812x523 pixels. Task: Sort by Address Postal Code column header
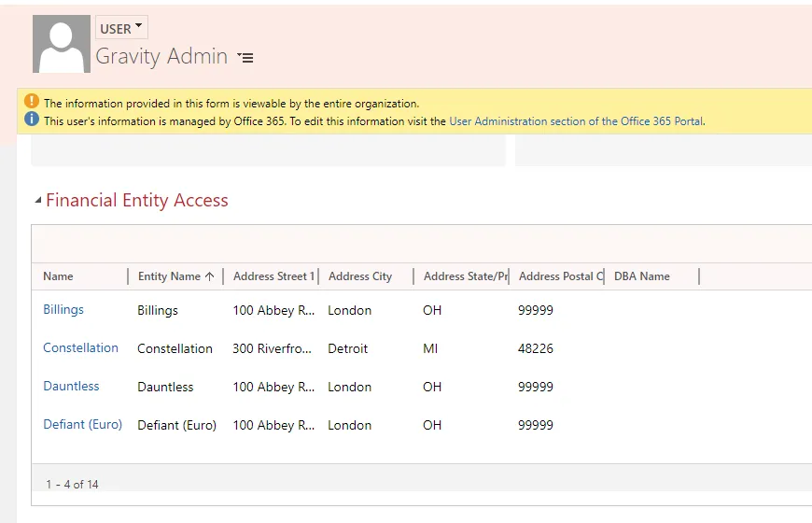pos(560,276)
